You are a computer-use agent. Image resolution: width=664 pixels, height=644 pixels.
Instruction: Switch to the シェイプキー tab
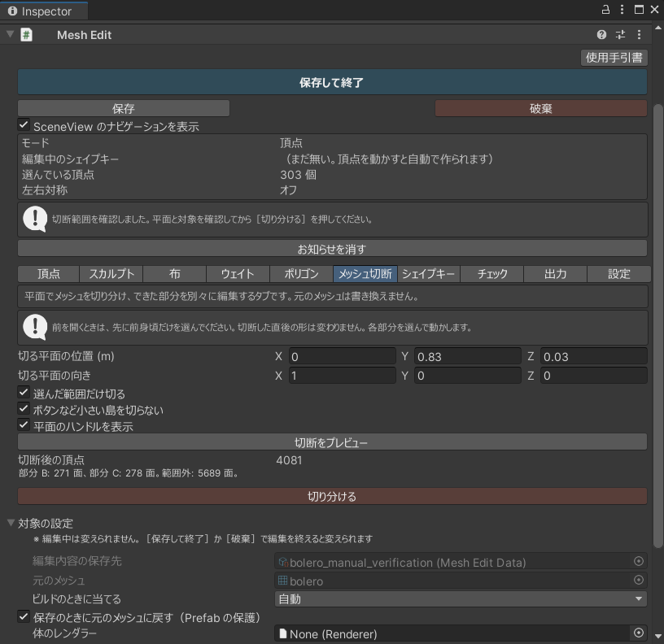(429, 274)
